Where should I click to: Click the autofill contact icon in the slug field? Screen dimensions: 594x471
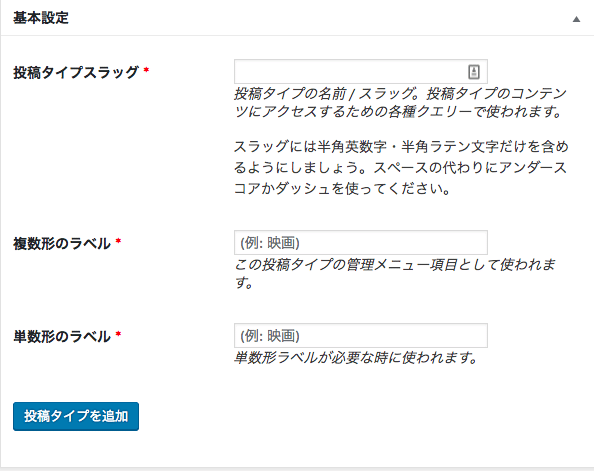point(474,71)
